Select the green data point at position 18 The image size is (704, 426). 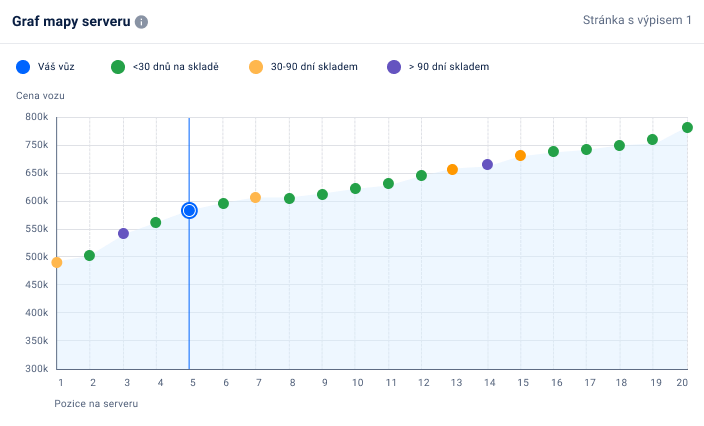point(619,145)
